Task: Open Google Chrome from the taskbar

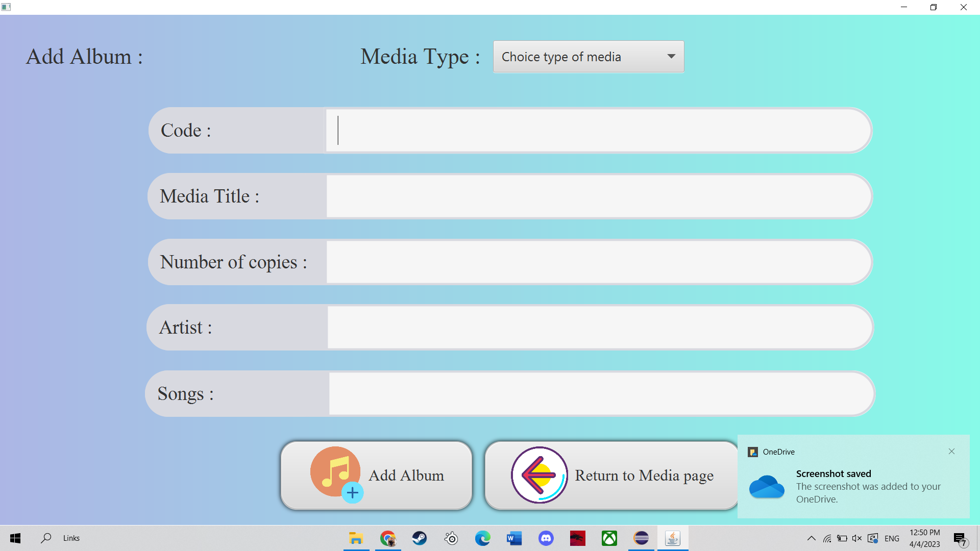Action: (x=388, y=538)
